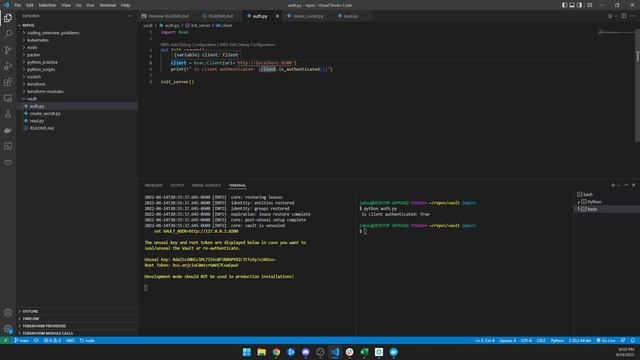Switch to the Output panel tab

tap(177, 185)
